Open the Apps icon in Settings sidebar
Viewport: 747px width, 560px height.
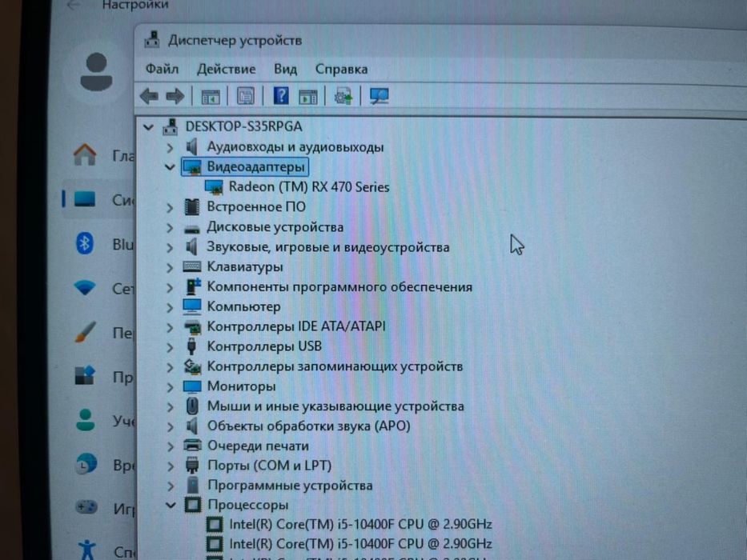pos(86,375)
